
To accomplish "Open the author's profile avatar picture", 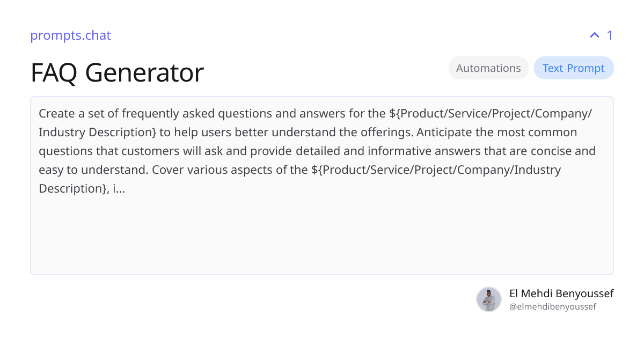I will coord(489,299).
